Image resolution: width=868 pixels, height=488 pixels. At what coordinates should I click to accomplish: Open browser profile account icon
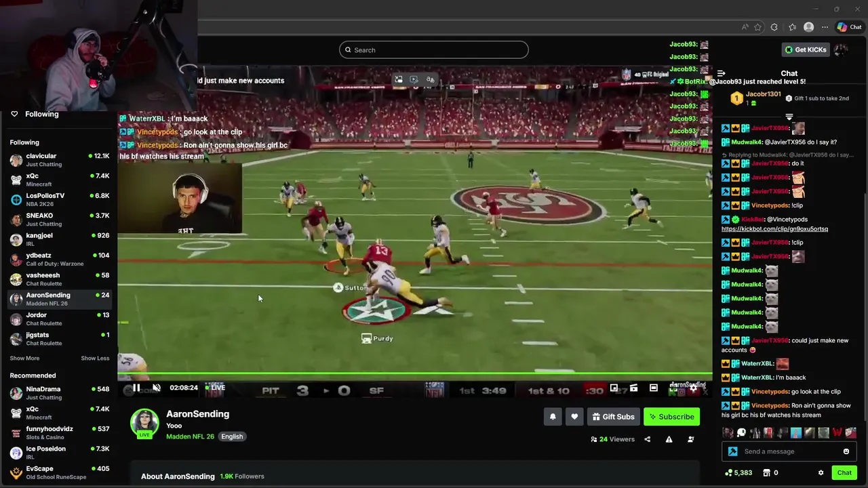tap(808, 27)
